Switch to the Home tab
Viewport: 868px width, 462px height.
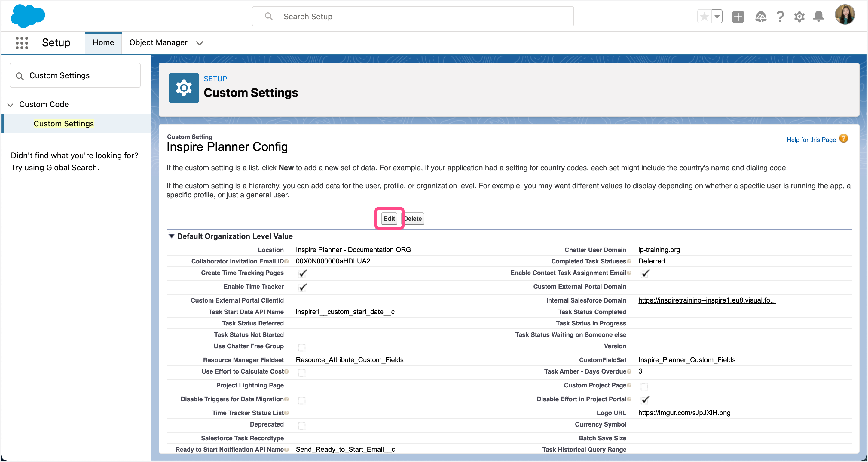point(103,42)
